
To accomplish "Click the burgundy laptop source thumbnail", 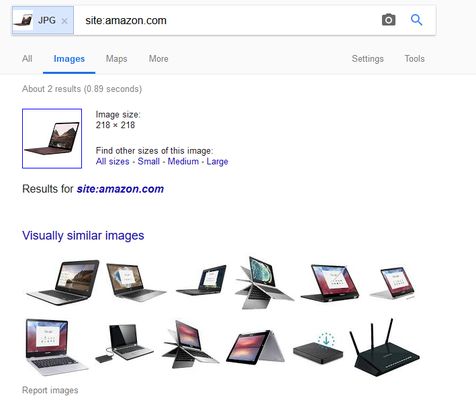I will 52,138.
